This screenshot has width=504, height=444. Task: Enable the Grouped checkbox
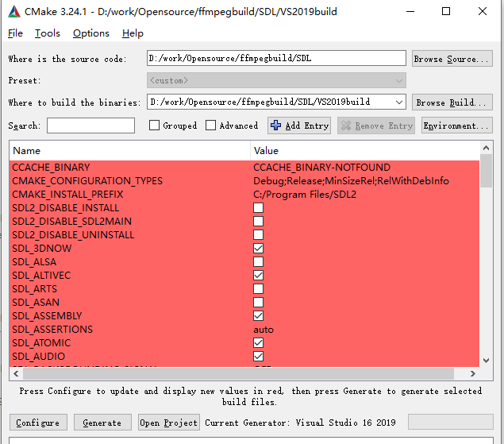[155, 125]
